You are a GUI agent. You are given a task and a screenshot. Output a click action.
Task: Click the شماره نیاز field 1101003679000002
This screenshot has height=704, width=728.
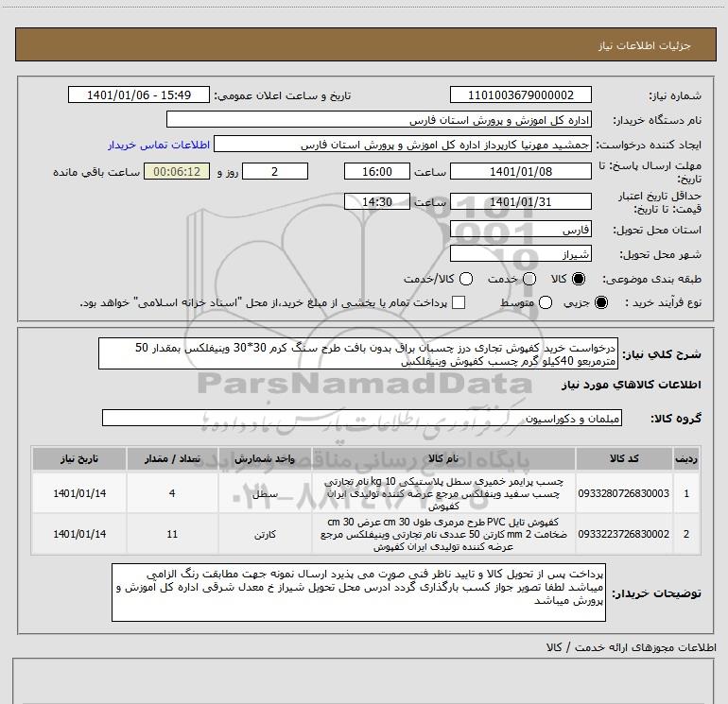pyautogui.click(x=520, y=95)
